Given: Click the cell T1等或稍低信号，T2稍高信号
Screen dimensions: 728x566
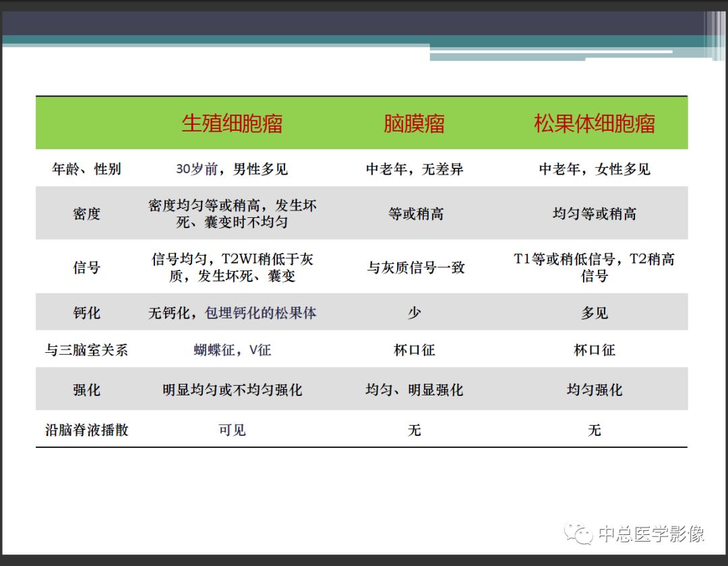Looking at the screenshot, I should 595,267.
